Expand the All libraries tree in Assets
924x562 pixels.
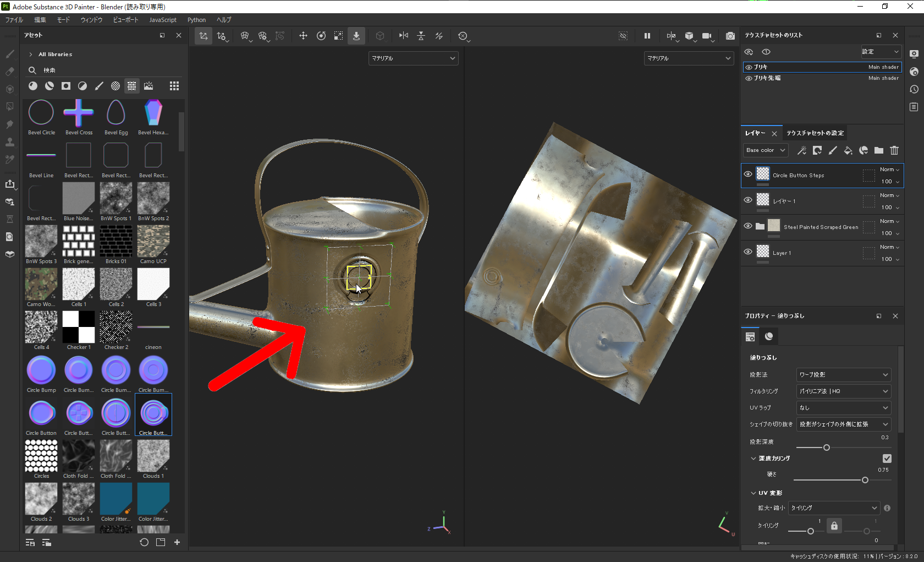[x=31, y=54]
